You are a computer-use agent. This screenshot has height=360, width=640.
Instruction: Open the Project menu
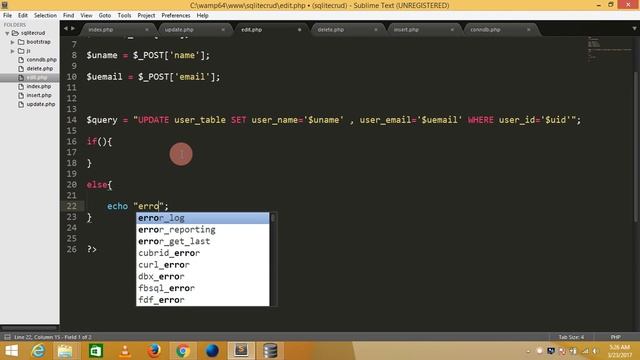click(x=146, y=15)
